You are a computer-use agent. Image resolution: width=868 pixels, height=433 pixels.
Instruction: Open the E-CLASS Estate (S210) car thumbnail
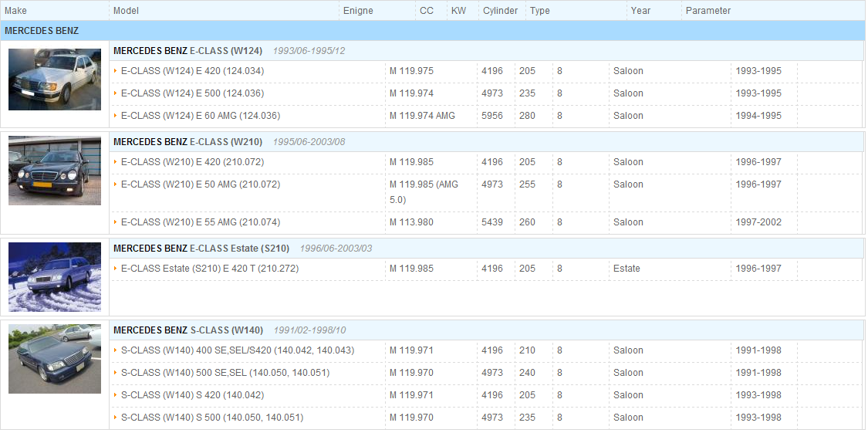(55, 277)
